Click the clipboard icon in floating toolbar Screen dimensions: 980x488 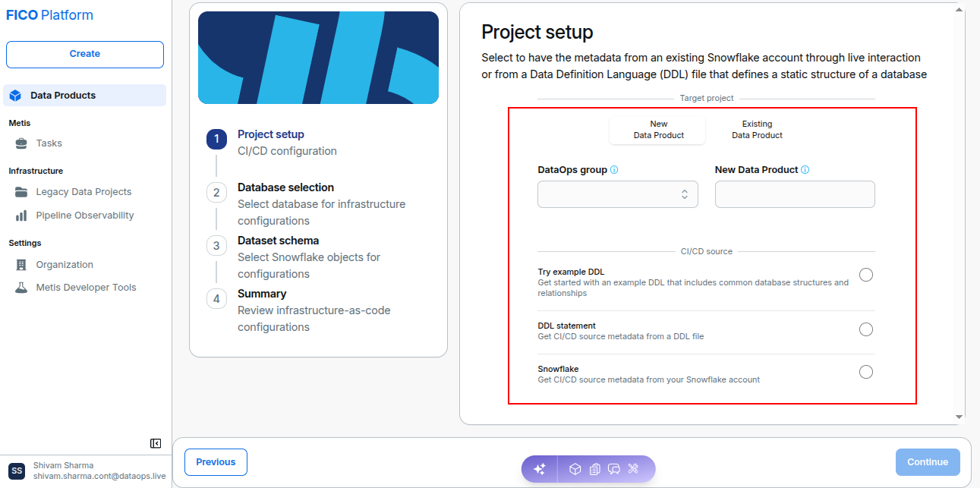[594, 469]
